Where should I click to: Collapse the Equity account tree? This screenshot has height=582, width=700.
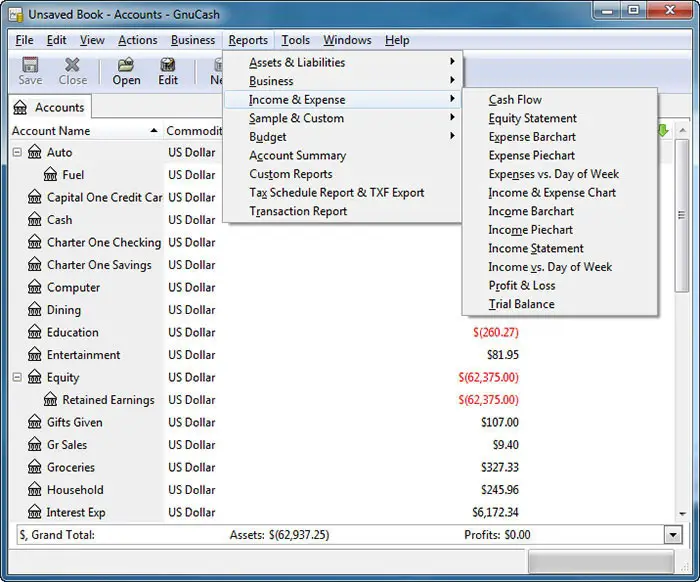click(x=17, y=377)
